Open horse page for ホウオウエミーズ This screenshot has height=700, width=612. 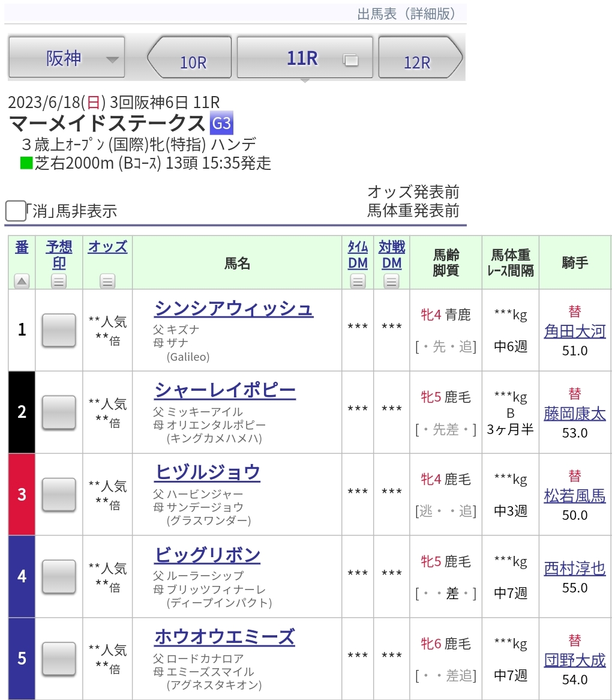225,637
